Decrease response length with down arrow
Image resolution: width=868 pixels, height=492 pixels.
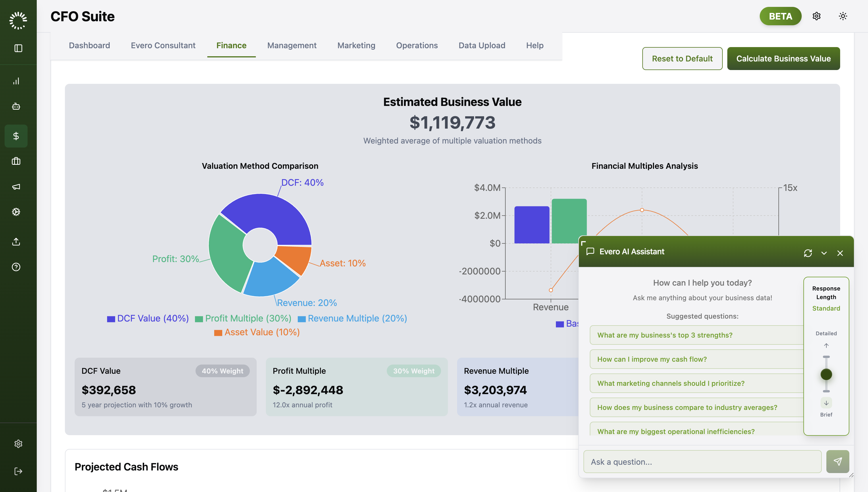click(826, 403)
